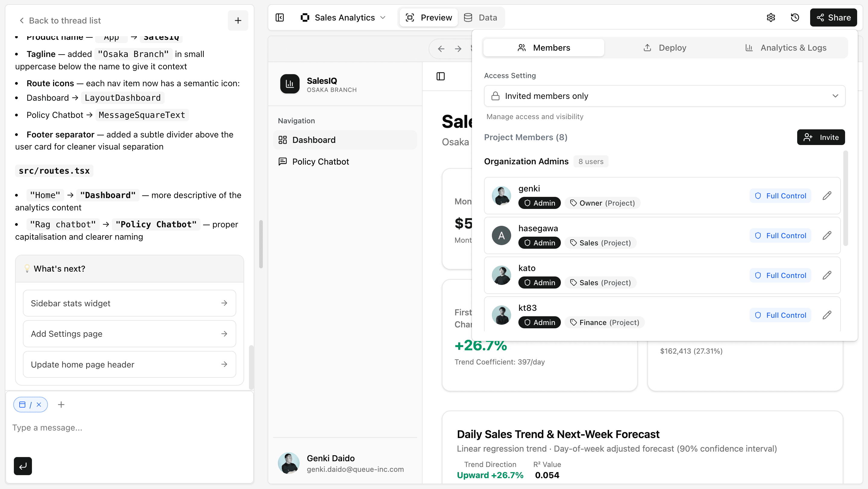The width and height of the screenshot is (868, 489).
Task: Switch to the Deploy tab
Action: click(x=665, y=48)
